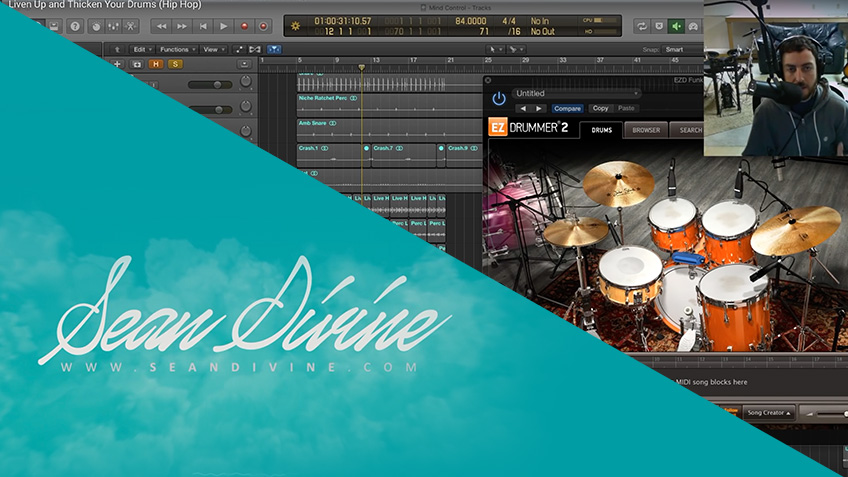
Task: Select the Amb Snare region
Action: [x=389, y=130]
